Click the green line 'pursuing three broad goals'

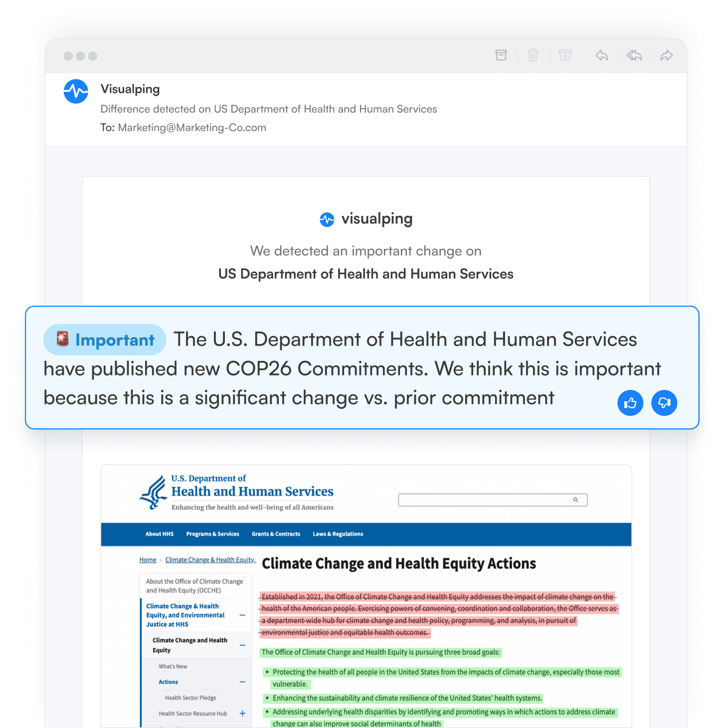click(381, 652)
